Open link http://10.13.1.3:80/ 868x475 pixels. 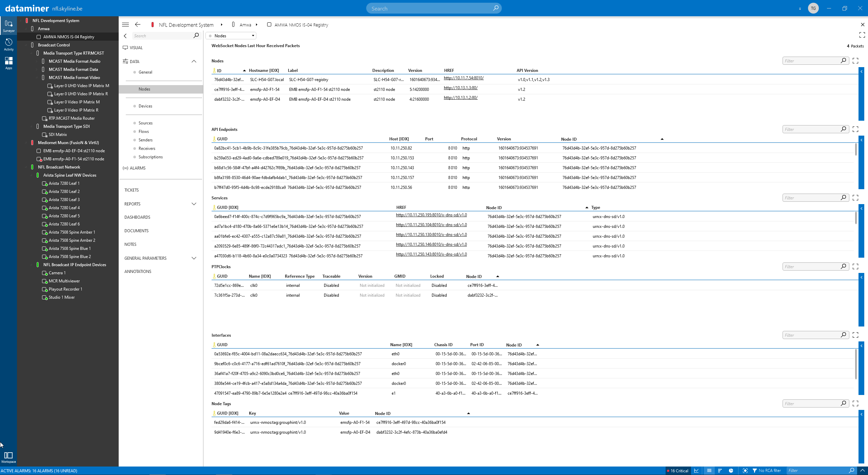pyautogui.click(x=461, y=88)
